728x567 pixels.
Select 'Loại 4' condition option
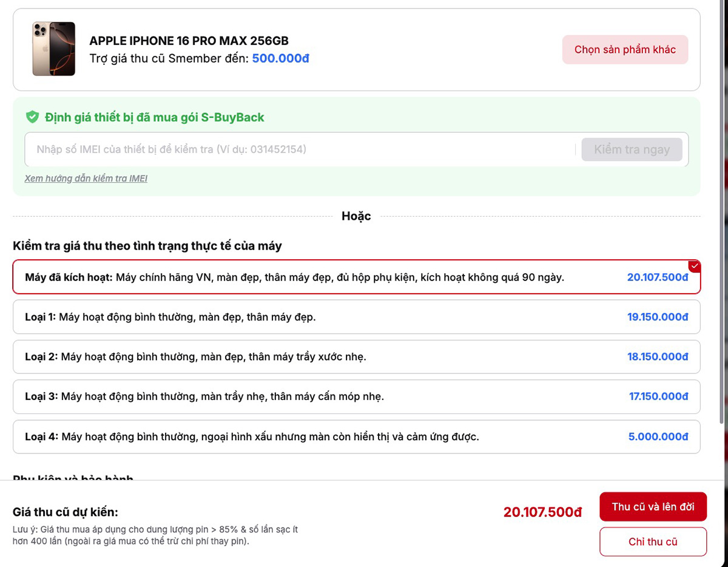coord(357,436)
